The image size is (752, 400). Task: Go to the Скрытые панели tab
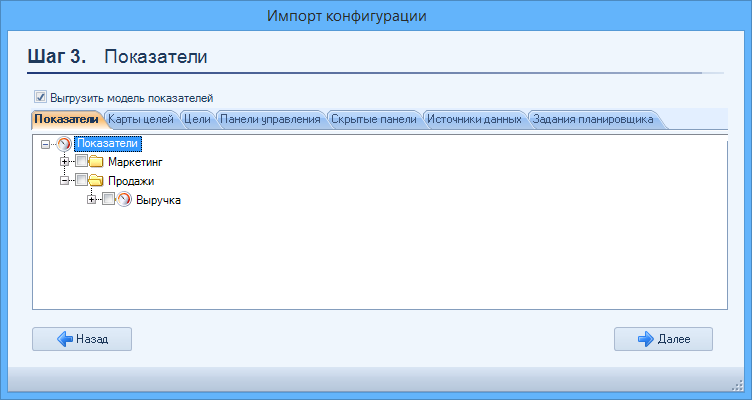374,119
